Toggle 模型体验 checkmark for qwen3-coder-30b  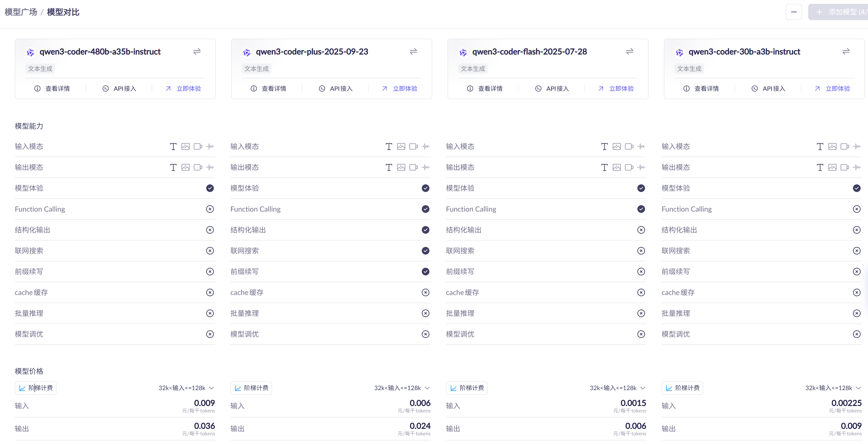click(x=857, y=188)
